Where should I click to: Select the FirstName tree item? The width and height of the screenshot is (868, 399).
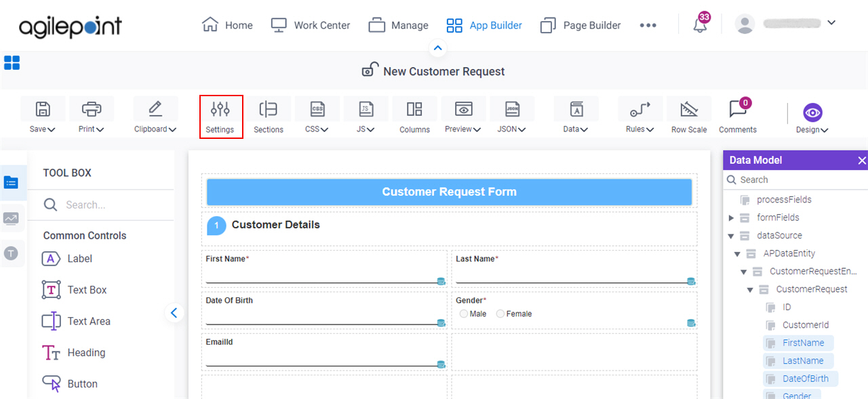(x=798, y=343)
